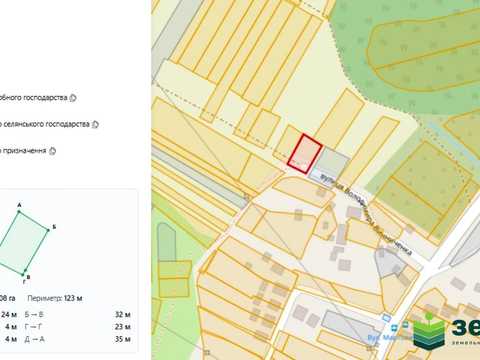Select the Б → В side length row
This screenshot has width=480, height=360.
point(77,314)
